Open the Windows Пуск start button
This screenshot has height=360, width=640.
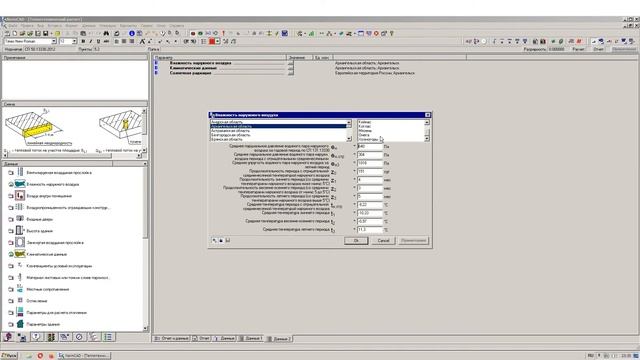[x=9, y=356]
